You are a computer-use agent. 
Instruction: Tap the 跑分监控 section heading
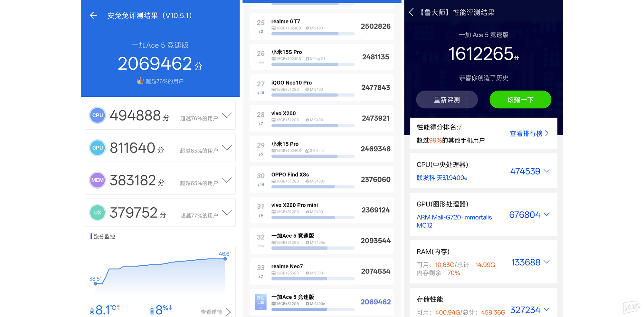point(104,237)
